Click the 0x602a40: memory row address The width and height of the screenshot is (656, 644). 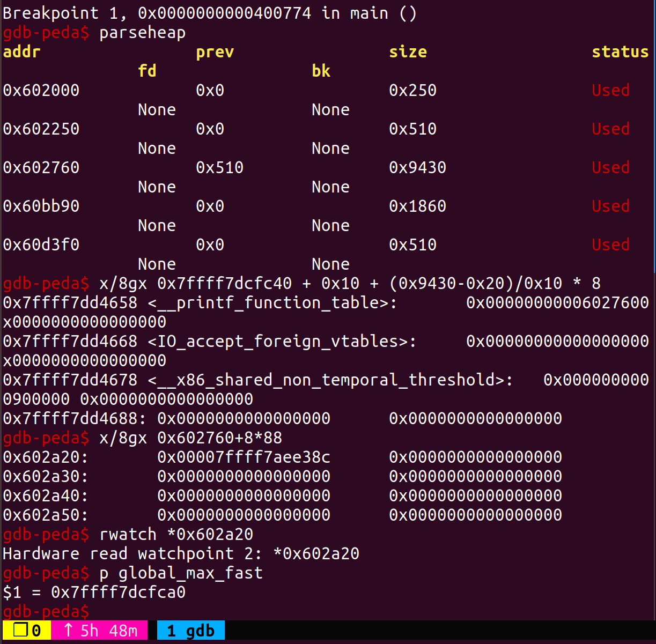click(x=46, y=495)
